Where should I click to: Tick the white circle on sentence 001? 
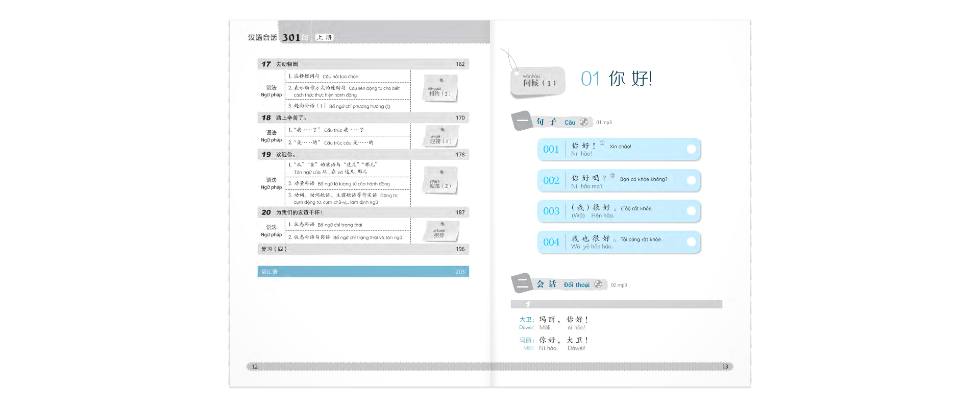(x=691, y=149)
